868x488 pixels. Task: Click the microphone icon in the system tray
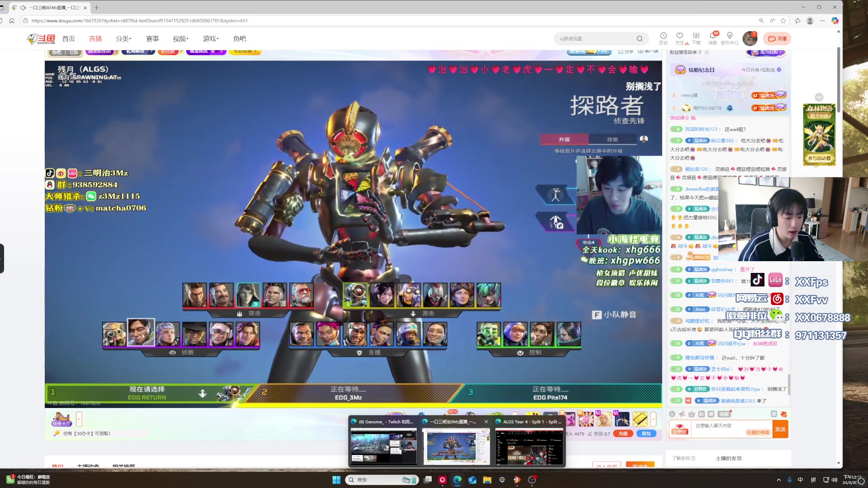pyautogui.click(x=789, y=480)
